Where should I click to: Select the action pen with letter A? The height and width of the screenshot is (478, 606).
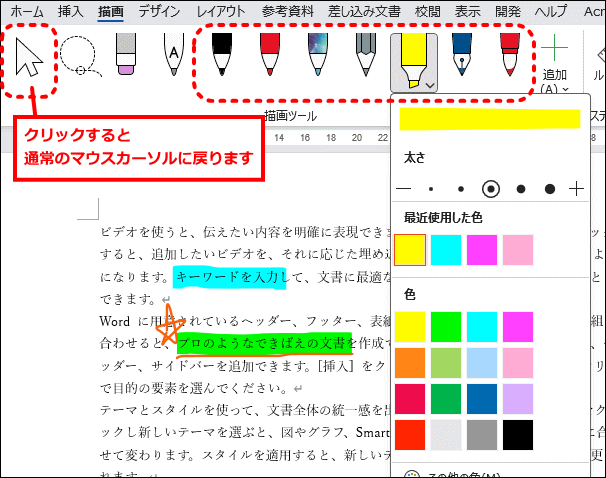(x=174, y=54)
